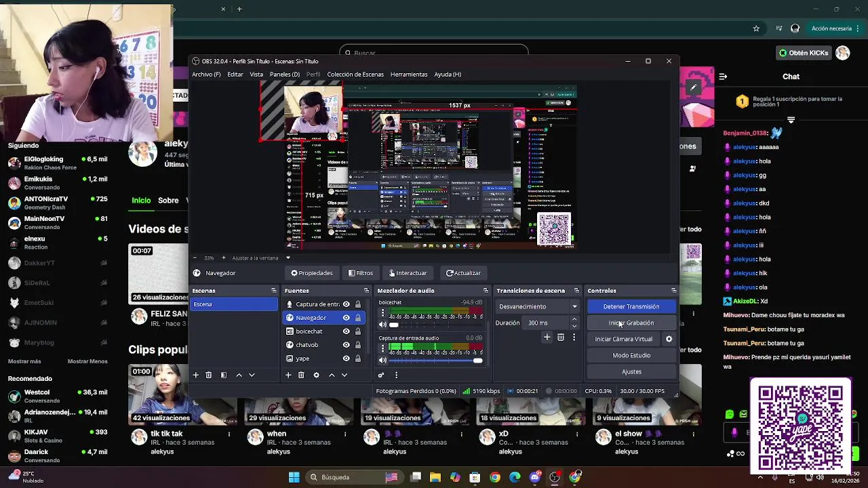Open the Desvanecimiento transition dropdown

click(x=538, y=306)
